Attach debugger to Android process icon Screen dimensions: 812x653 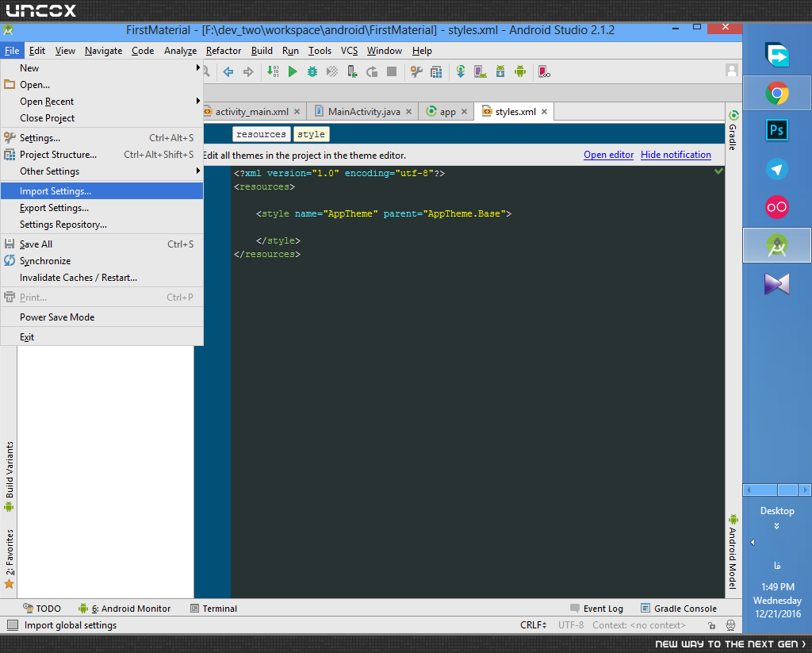(352, 71)
